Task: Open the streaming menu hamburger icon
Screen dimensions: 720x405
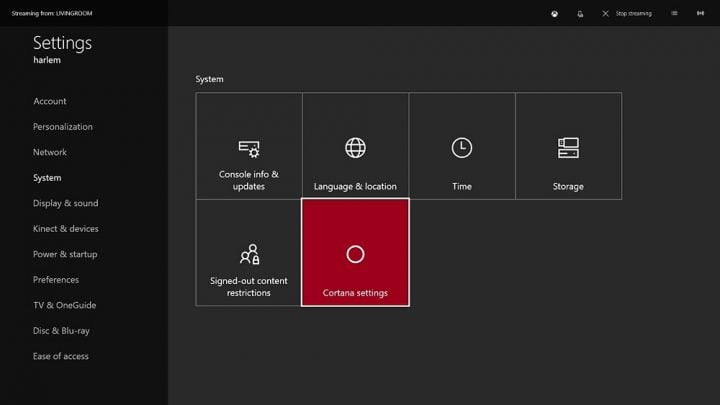Action: click(674, 13)
